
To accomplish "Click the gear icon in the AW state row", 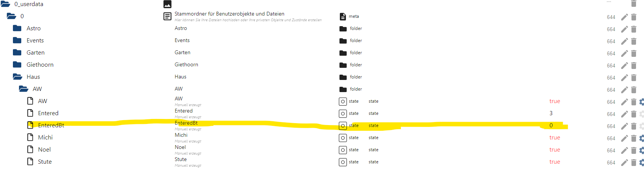I will pos(641,102).
